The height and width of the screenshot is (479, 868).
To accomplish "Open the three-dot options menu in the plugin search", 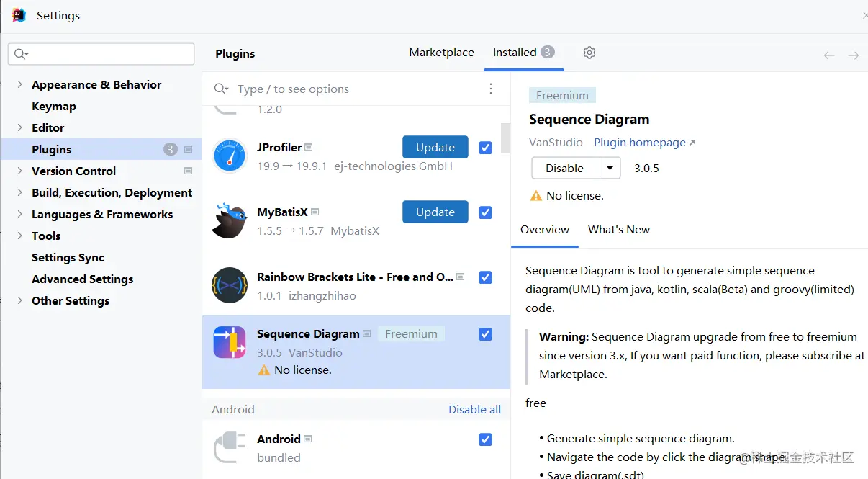I will click(491, 89).
